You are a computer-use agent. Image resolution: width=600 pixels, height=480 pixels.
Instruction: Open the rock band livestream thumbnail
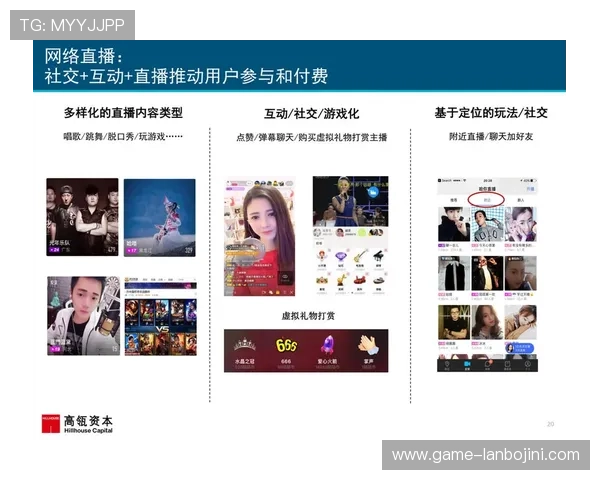[83, 217]
